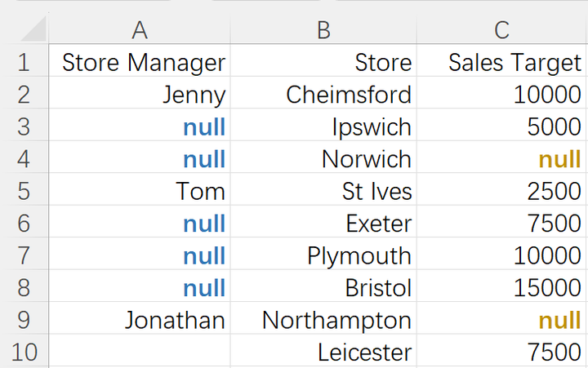Select the column A header

tap(140, 30)
